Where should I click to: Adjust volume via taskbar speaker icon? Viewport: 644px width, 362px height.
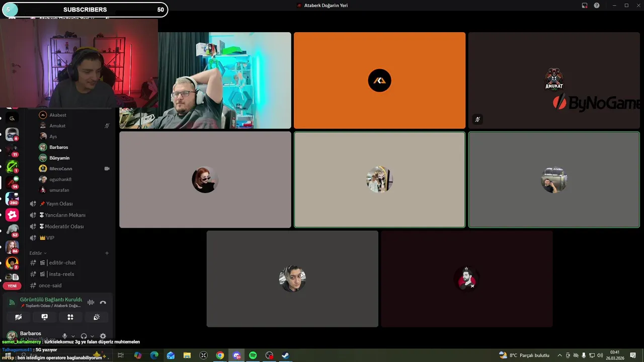[599, 355]
